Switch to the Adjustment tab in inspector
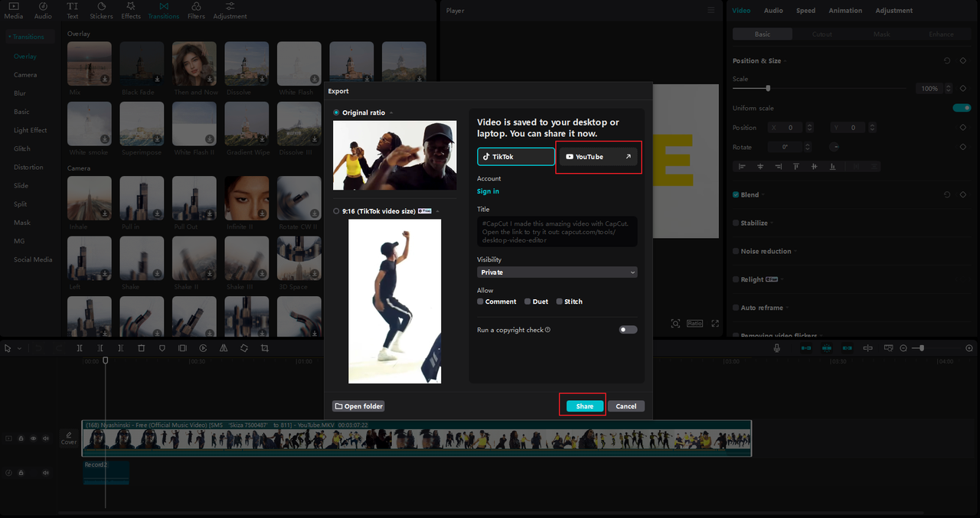The image size is (980, 518). [x=893, y=11]
